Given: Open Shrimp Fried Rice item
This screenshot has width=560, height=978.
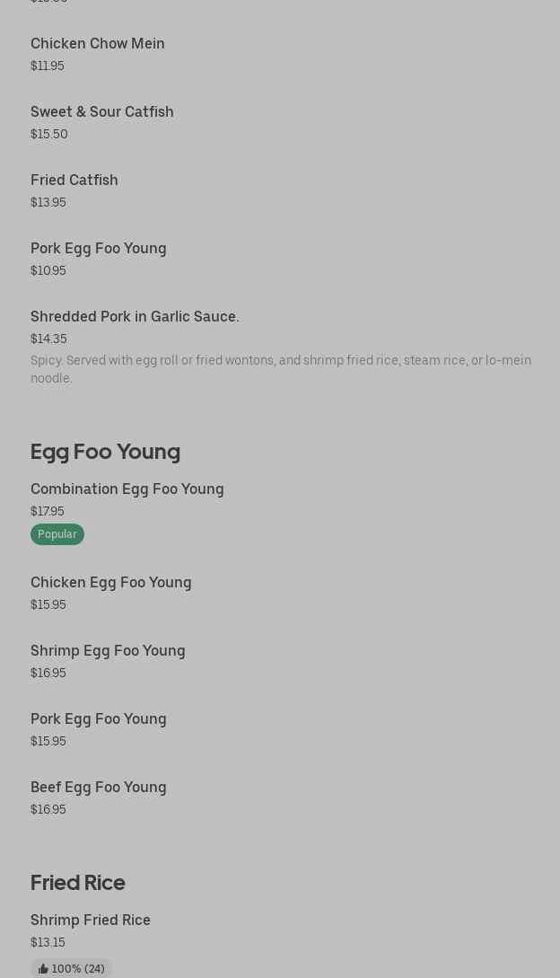Looking at the screenshot, I should (x=91, y=920).
